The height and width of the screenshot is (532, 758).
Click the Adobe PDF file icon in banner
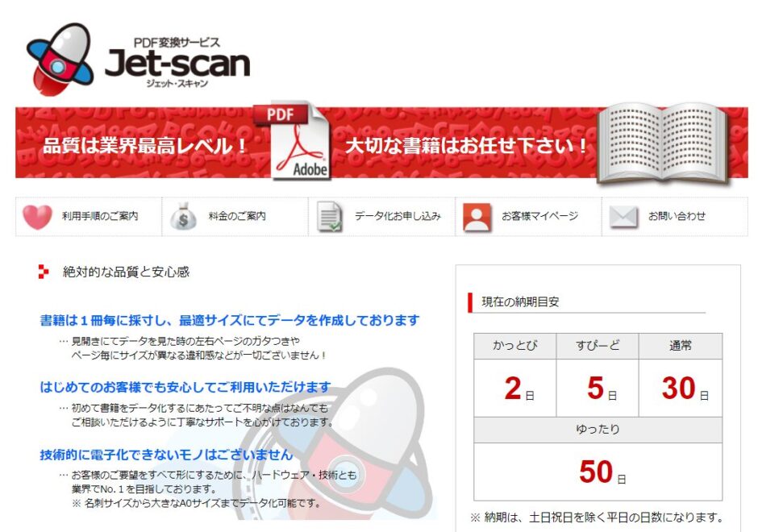pyautogui.click(x=291, y=140)
